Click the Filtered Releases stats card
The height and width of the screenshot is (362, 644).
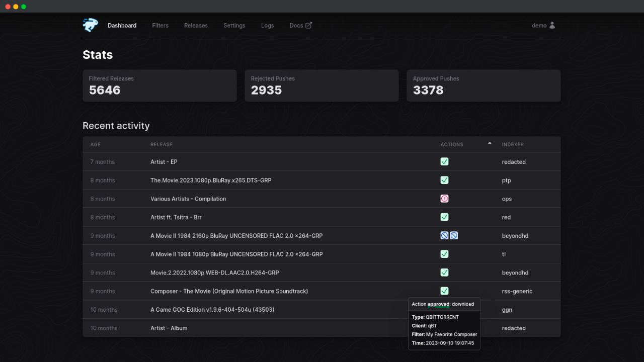(x=159, y=85)
